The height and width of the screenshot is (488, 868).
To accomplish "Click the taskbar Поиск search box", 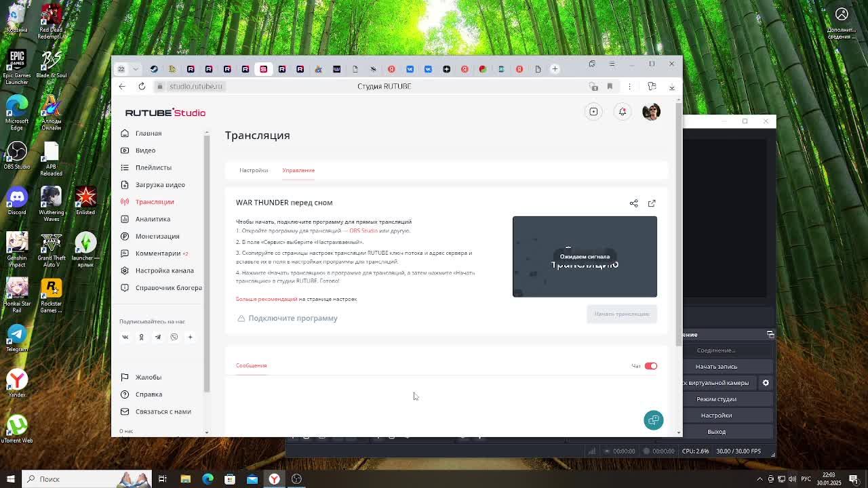I will coord(85,479).
